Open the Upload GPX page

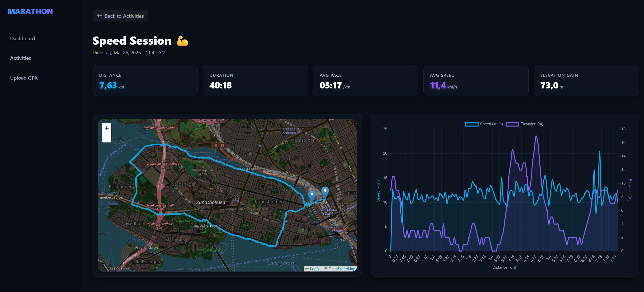tap(24, 78)
